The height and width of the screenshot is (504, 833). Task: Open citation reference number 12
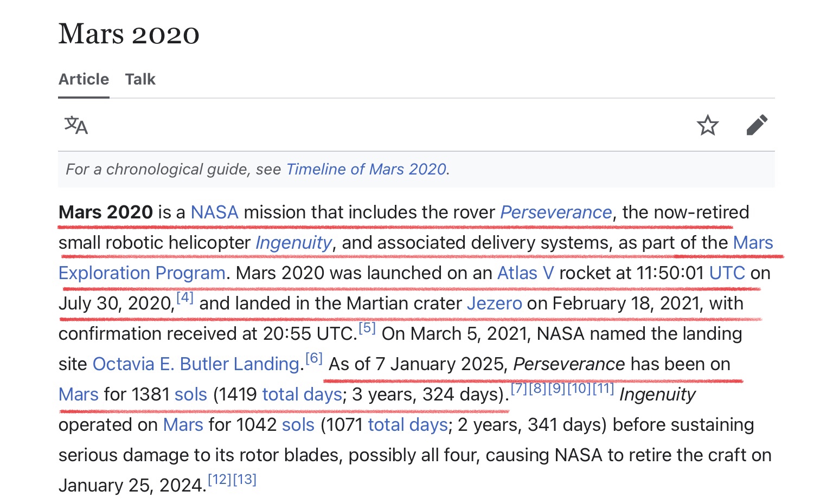pyautogui.click(x=220, y=480)
